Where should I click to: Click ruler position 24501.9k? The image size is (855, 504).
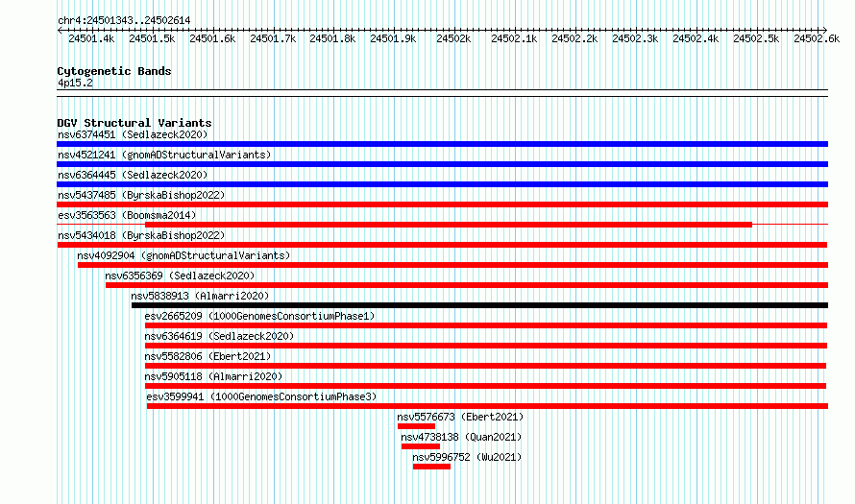(x=393, y=38)
